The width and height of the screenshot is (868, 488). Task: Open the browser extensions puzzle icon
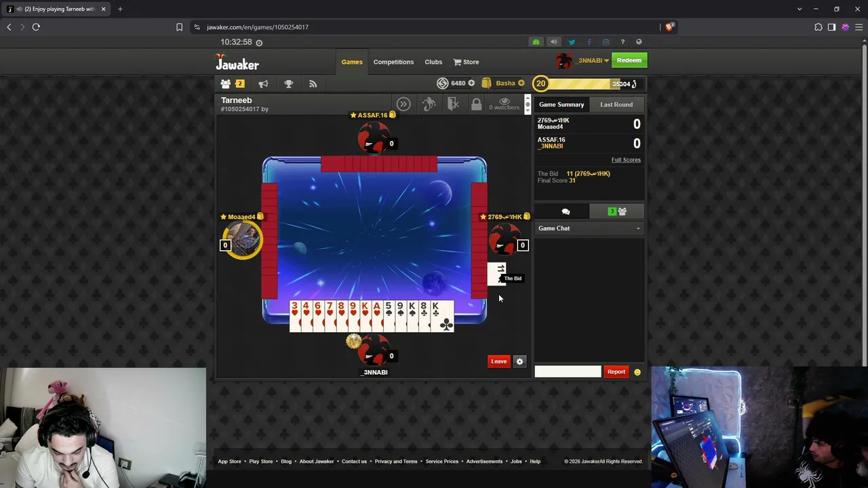[x=818, y=27]
